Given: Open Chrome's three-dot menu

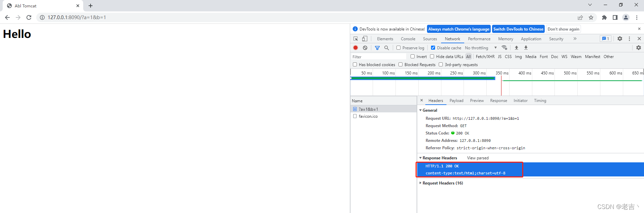Looking at the screenshot, I should click(x=637, y=17).
